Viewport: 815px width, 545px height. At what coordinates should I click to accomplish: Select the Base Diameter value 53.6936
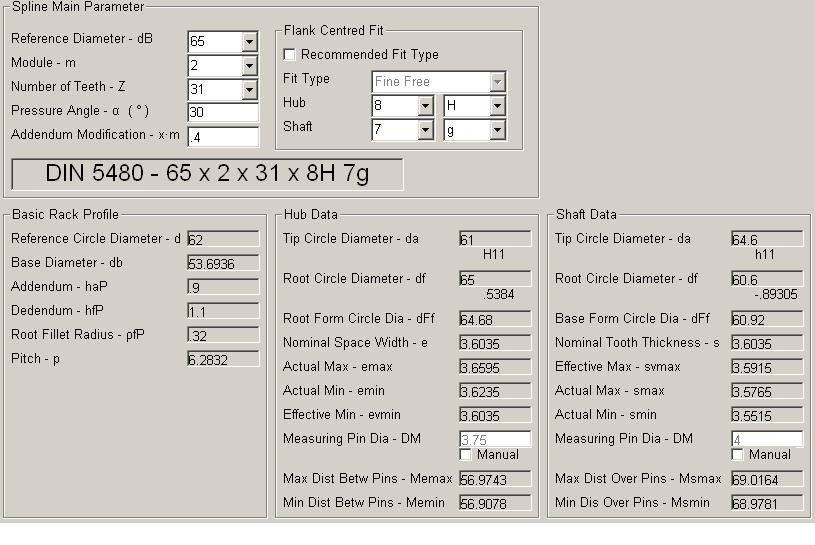(x=223, y=263)
